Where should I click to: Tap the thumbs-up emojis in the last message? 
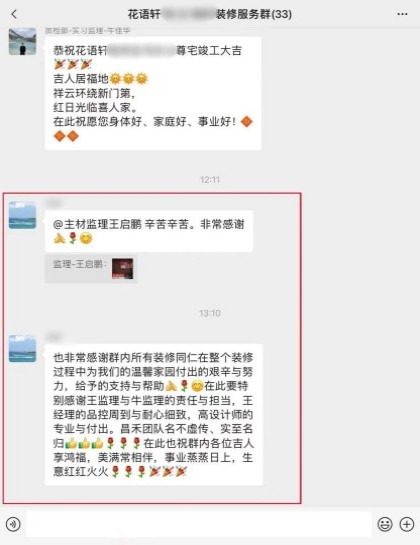84,443
